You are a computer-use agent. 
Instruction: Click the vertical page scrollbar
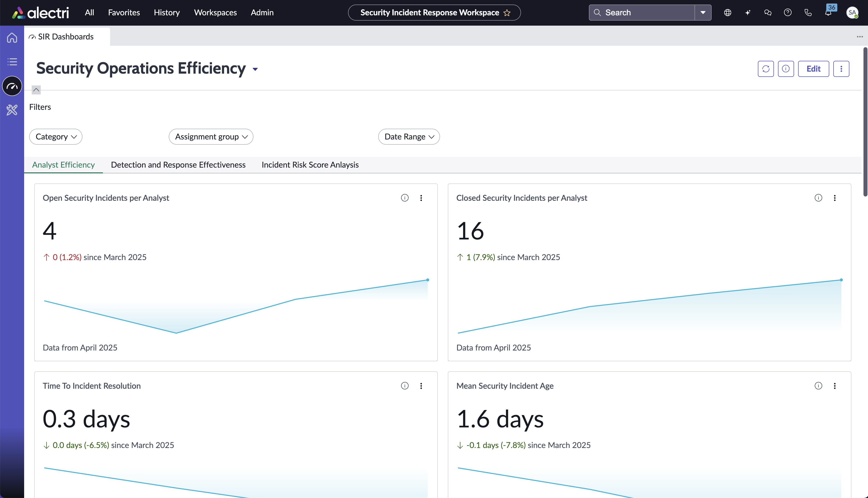click(x=865, y=122)
